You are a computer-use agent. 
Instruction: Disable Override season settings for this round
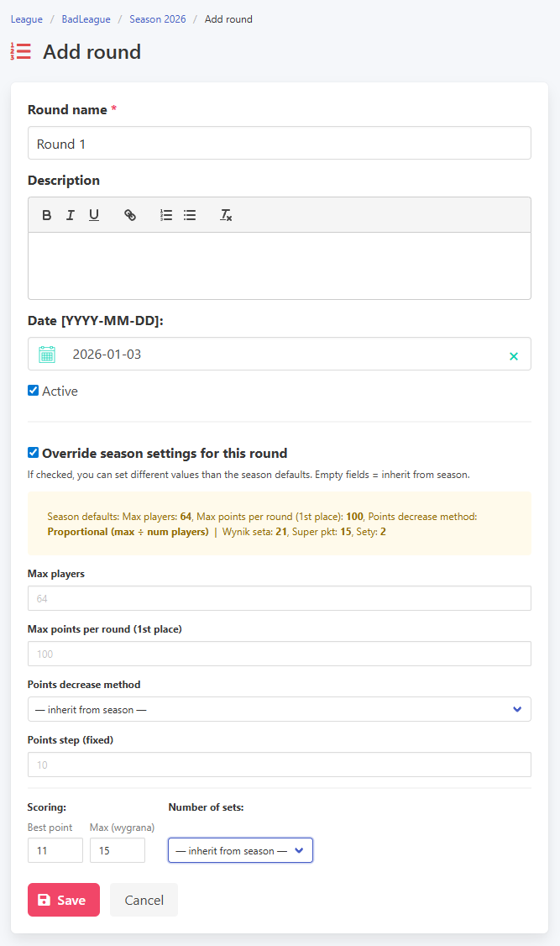point(33,453)
